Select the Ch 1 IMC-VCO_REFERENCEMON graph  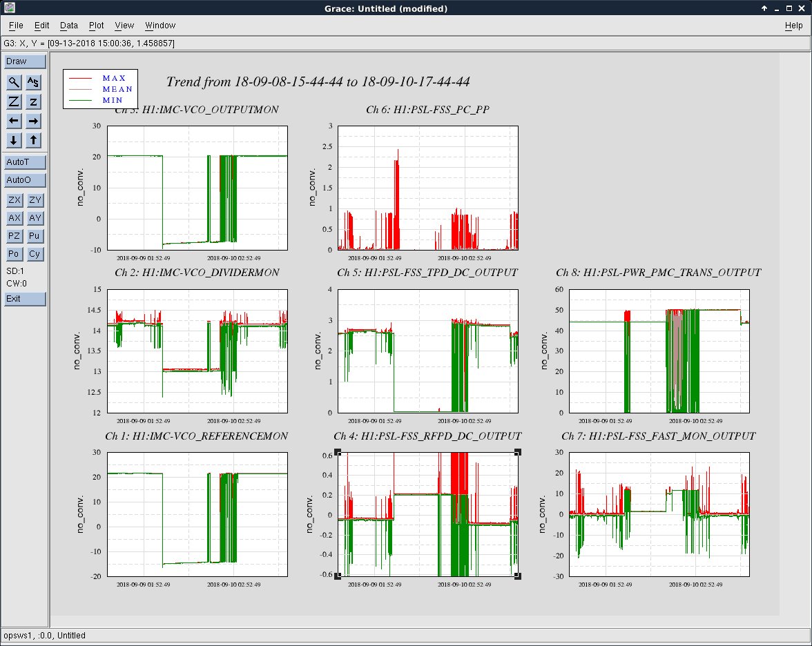197,514
